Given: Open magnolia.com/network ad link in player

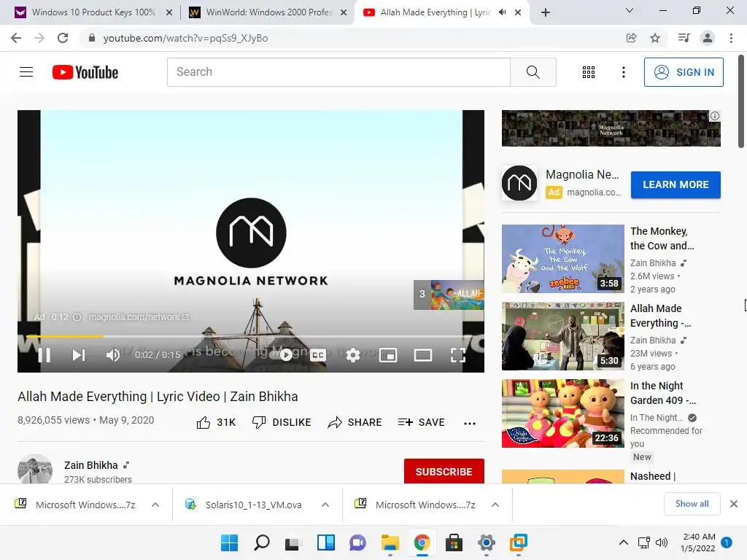Looking at the screenshot, I should [x=139, y=317].
